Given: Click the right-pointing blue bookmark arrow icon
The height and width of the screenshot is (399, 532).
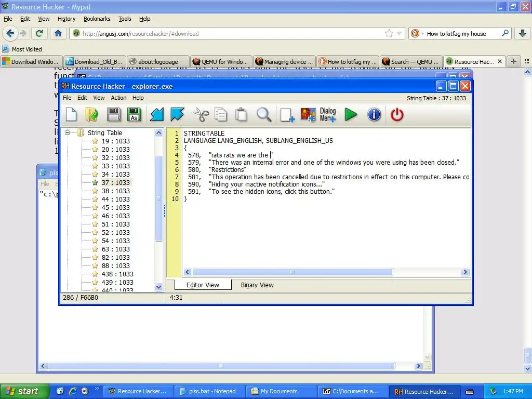Looking at the screenshot, I should click(178, 114).
